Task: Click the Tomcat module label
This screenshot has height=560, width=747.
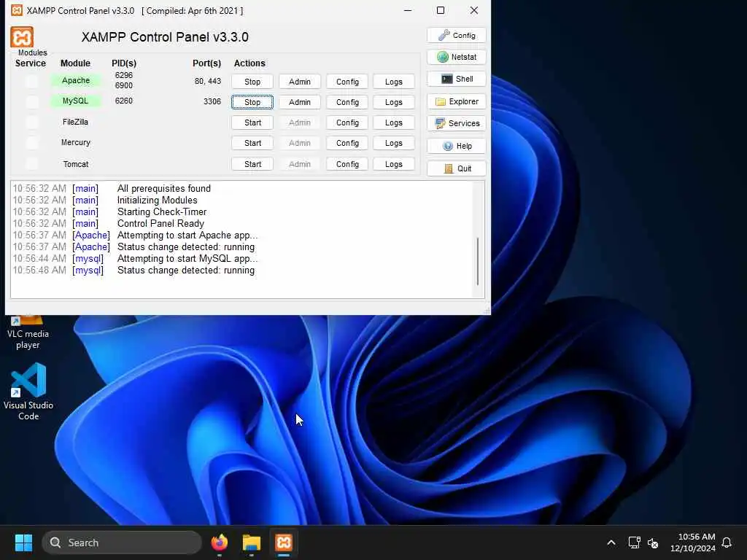Action: click(76, 164)
